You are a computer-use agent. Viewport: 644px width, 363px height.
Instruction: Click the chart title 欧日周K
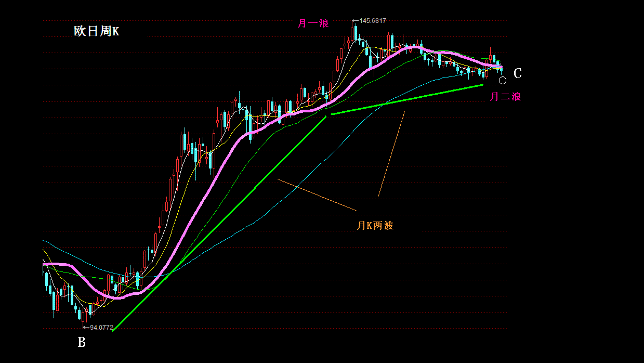coord(97,31)
